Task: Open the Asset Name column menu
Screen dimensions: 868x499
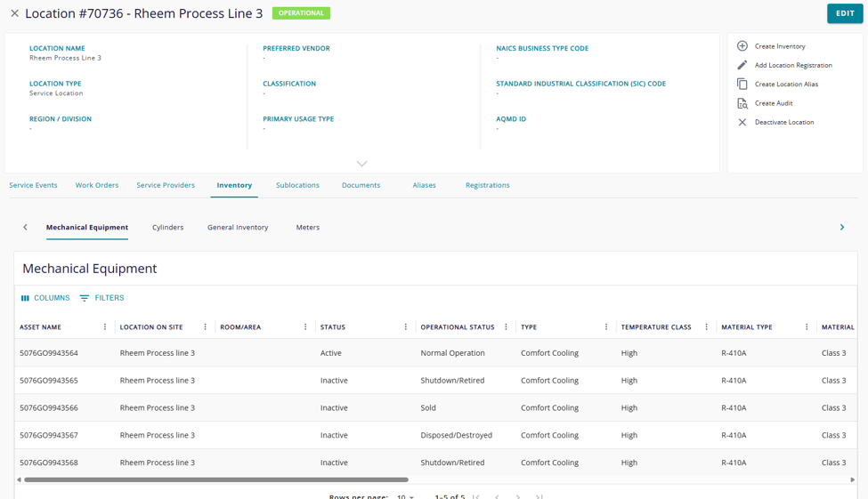Action: [105, 327]
